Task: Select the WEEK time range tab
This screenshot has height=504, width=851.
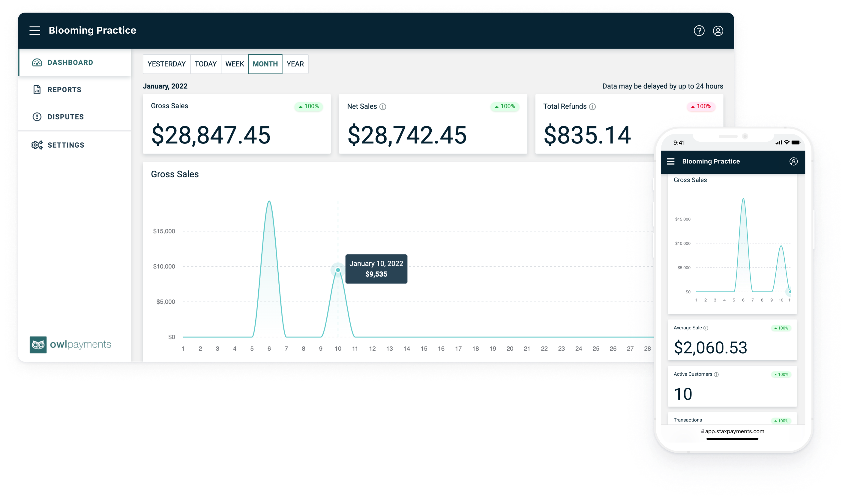Action: tap(235, 64)
